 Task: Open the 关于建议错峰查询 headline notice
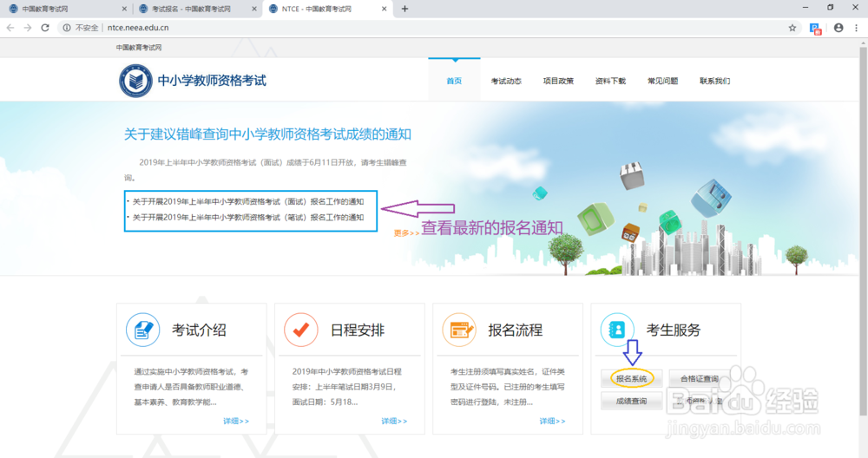coord(267,134)
